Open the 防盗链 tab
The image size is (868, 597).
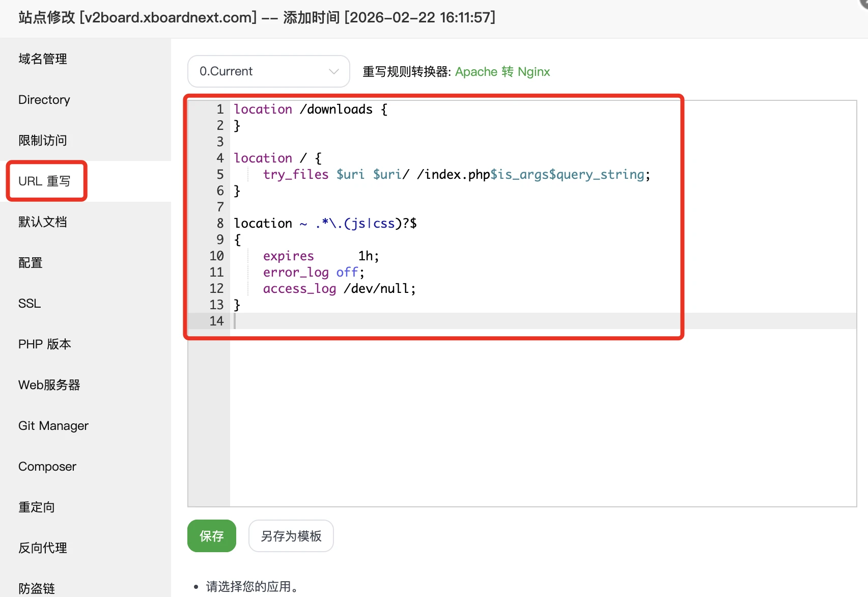pyautogui.click(x=37, y=588)
